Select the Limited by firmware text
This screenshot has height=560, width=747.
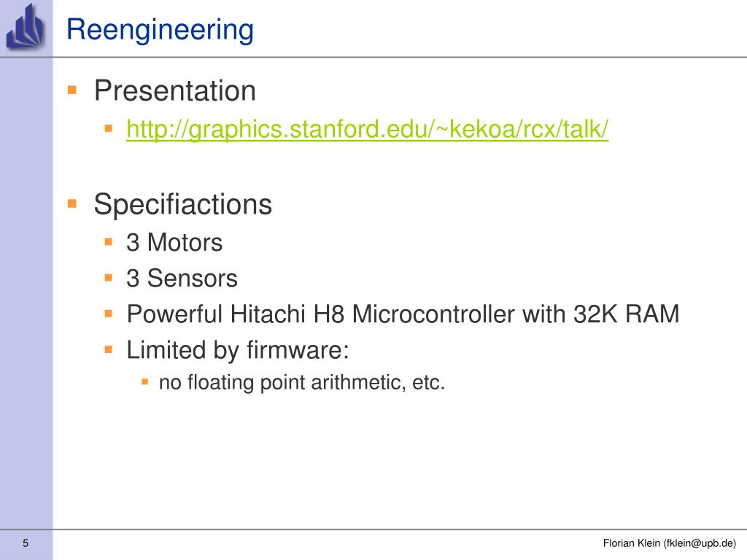pyautogui.click(x=238, y=351)
